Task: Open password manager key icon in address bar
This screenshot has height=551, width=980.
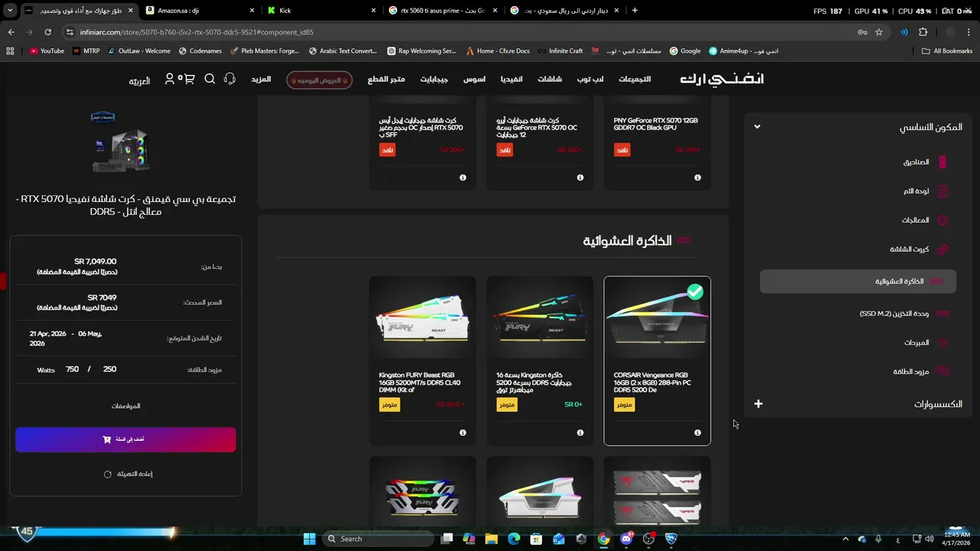Action: pos(862,32)
